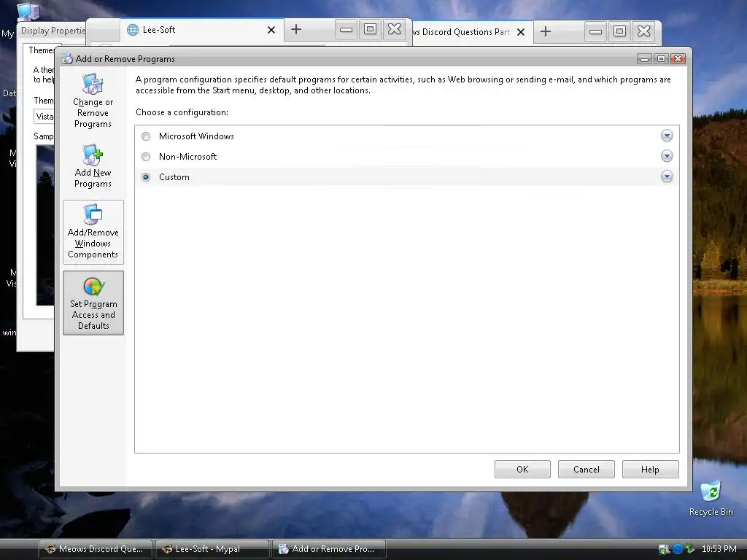Click the Lee-Soft globe favicon
Image resolution: width=747 pixels, height=560 pixels.
(133, 29)
